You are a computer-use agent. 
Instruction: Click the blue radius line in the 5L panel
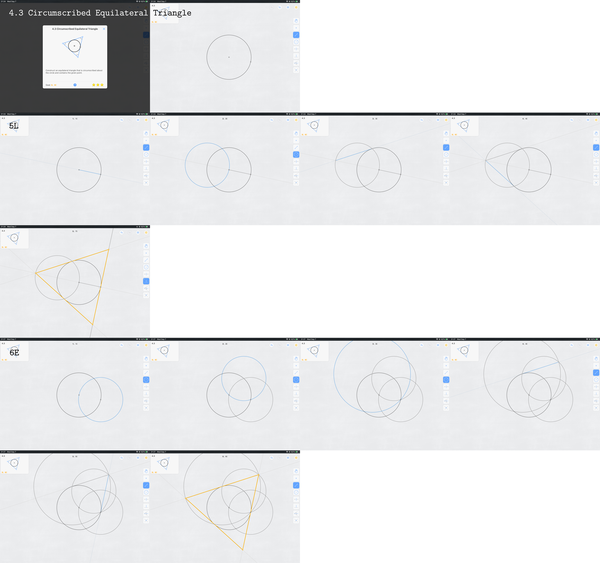90,172
